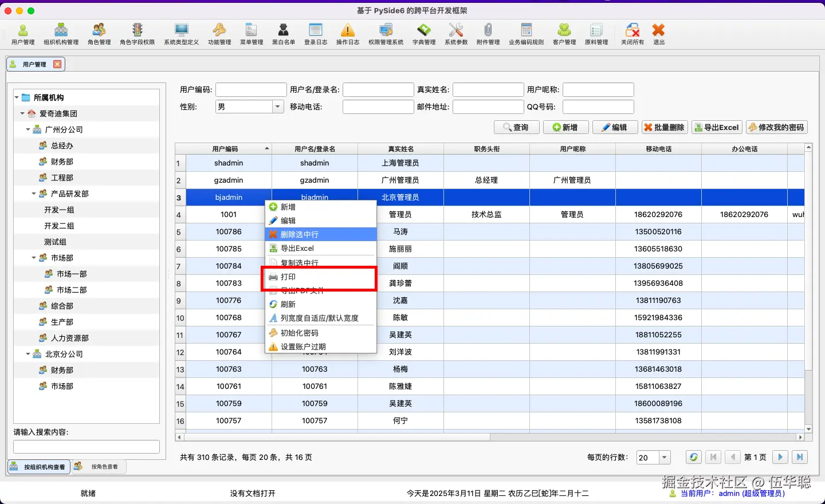Open 黑白名单 toolbar icon
The width and height of the screenshot is (825, 504).
click(284, 34)
